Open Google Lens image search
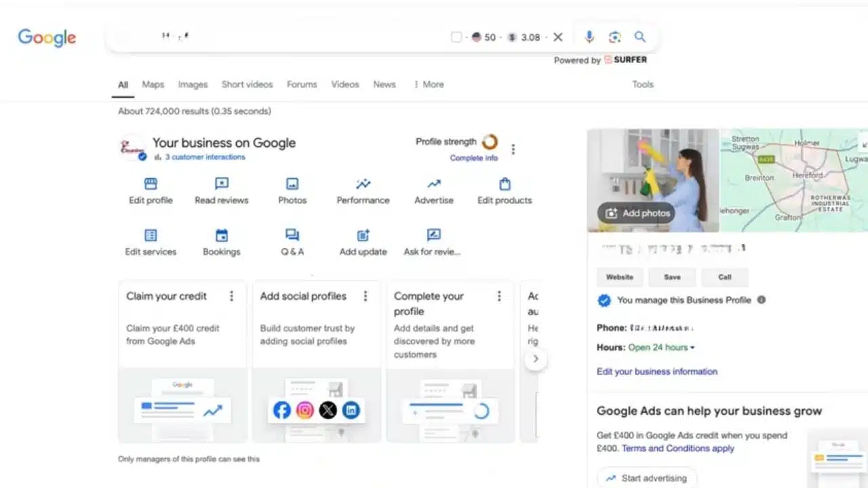868x488 pixels. pos(615,37)
